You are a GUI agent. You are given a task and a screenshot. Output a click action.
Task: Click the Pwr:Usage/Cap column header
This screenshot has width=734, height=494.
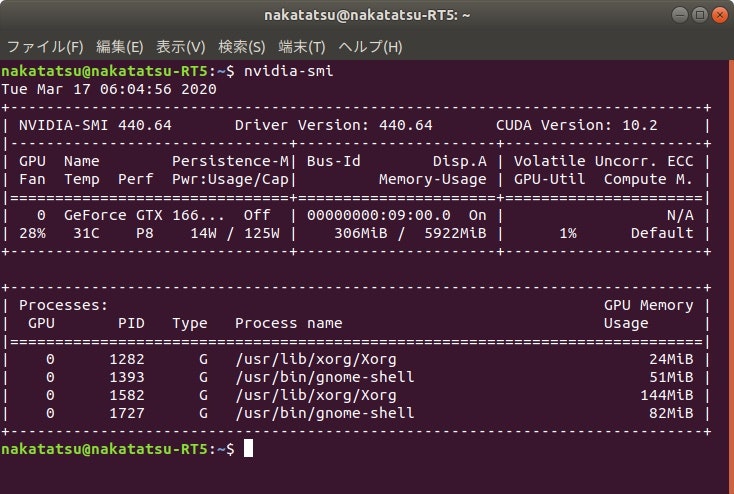coord(230,179)
